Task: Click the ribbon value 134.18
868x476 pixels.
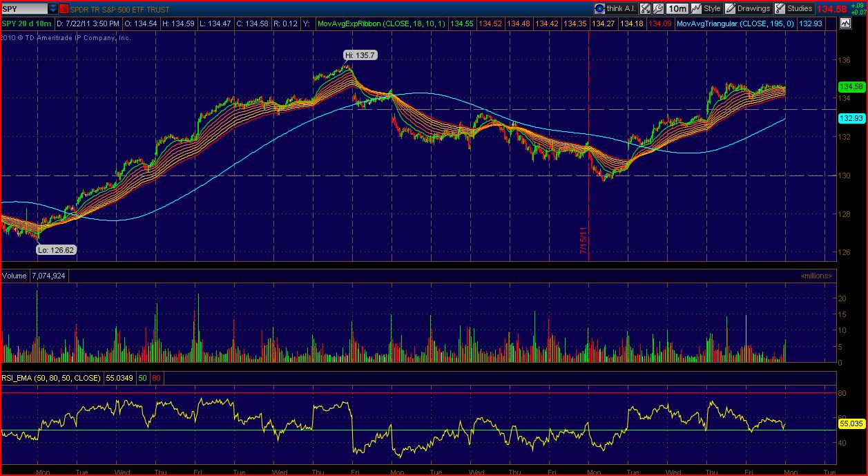Action: pos(632,23)
